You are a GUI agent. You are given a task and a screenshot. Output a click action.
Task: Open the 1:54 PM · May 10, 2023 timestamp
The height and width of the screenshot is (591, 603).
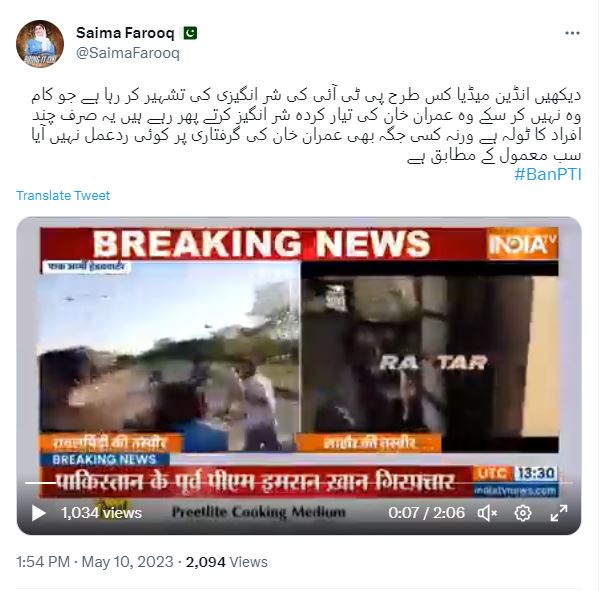95,562
